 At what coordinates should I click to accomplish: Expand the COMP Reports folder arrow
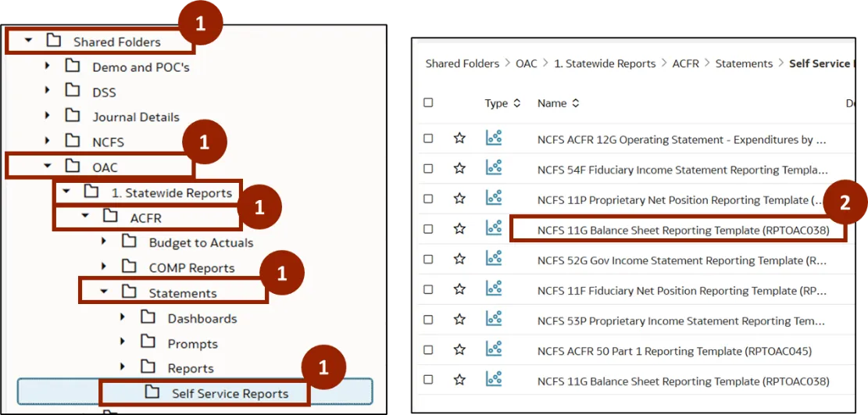point(103,266)
